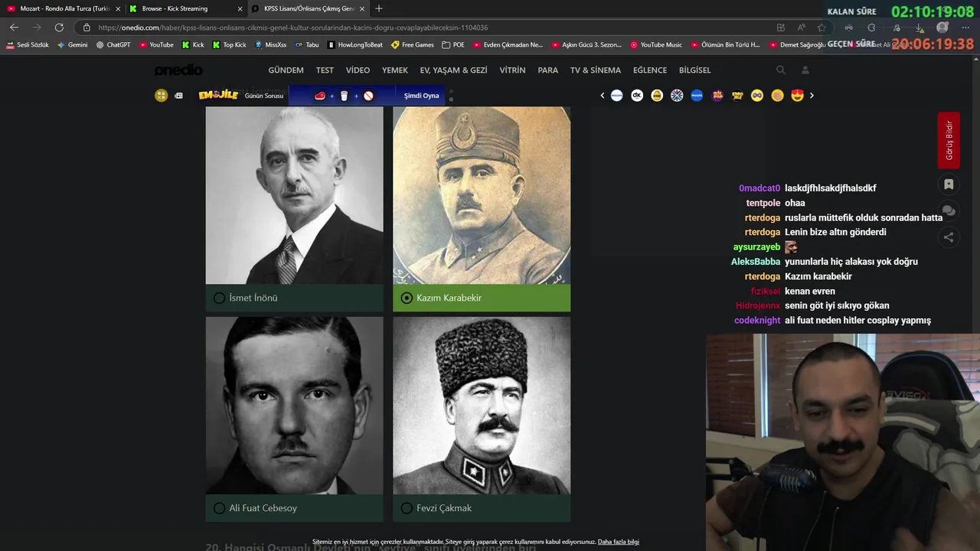
Task: Click the chat username AleksBabba
Action: [x=756, y=262]
